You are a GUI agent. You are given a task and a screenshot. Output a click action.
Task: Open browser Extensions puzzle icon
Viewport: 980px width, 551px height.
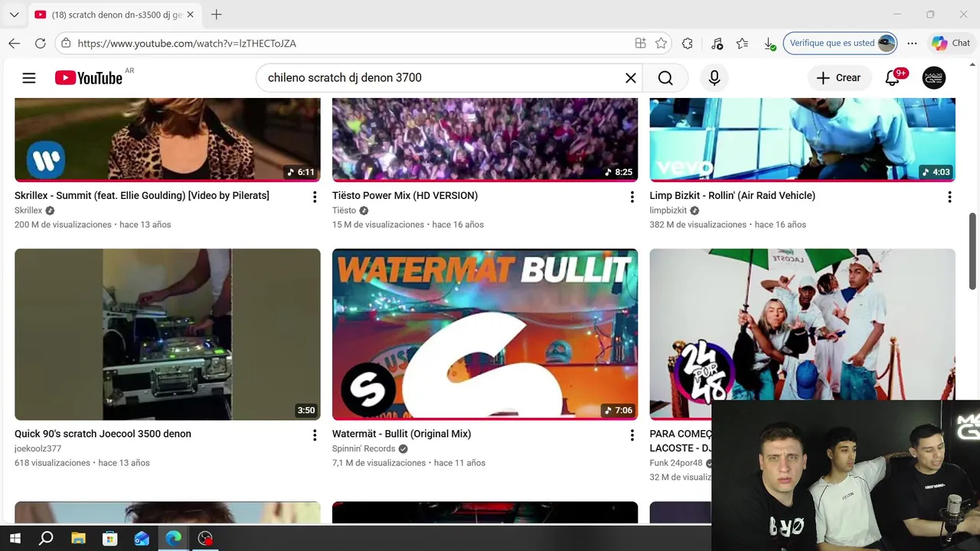point(688,43)
